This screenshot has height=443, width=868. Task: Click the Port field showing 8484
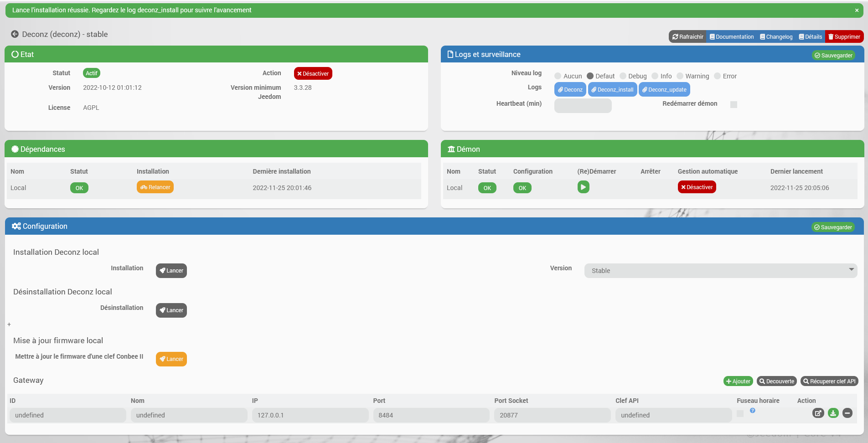431,415
